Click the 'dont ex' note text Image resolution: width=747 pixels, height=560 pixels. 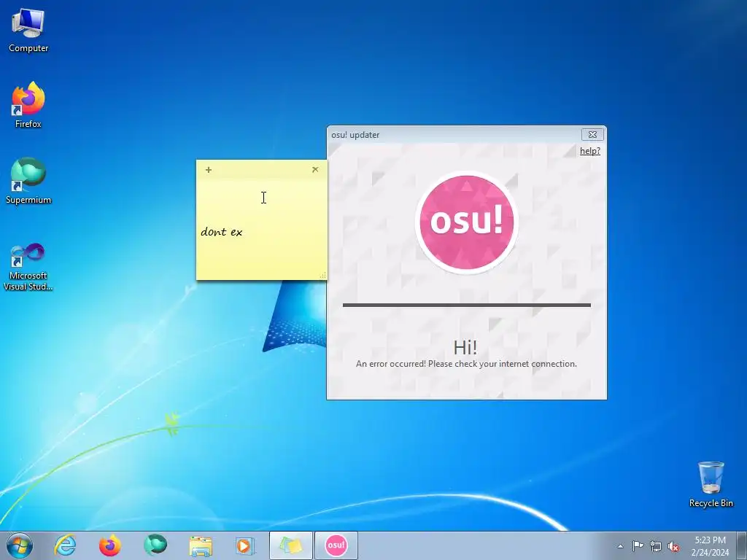[x=222, y=232]
